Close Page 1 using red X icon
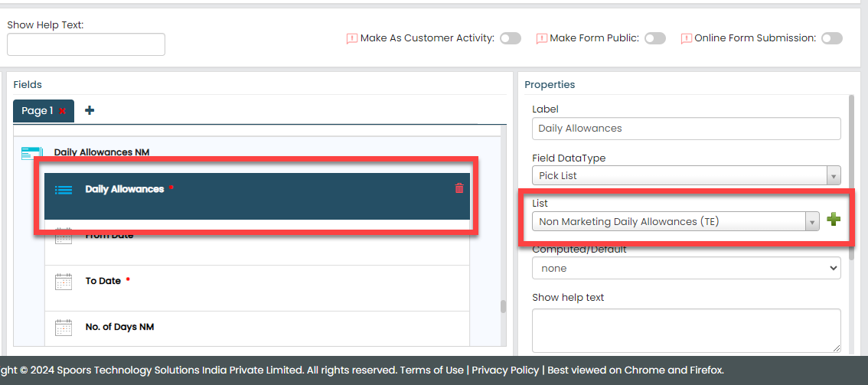Viewport: 868px width, 385px height. [63, 111]
